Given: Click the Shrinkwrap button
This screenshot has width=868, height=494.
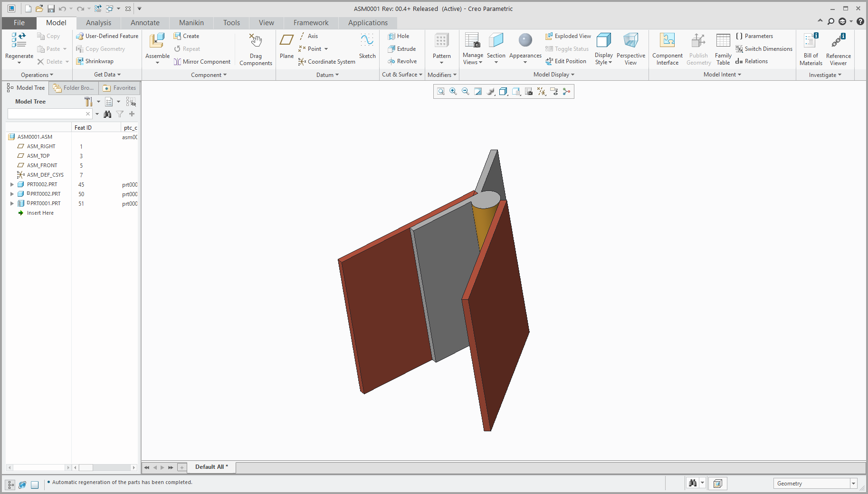Looking at the screenshot, I should pyautogui.click(x=95, y=61).
